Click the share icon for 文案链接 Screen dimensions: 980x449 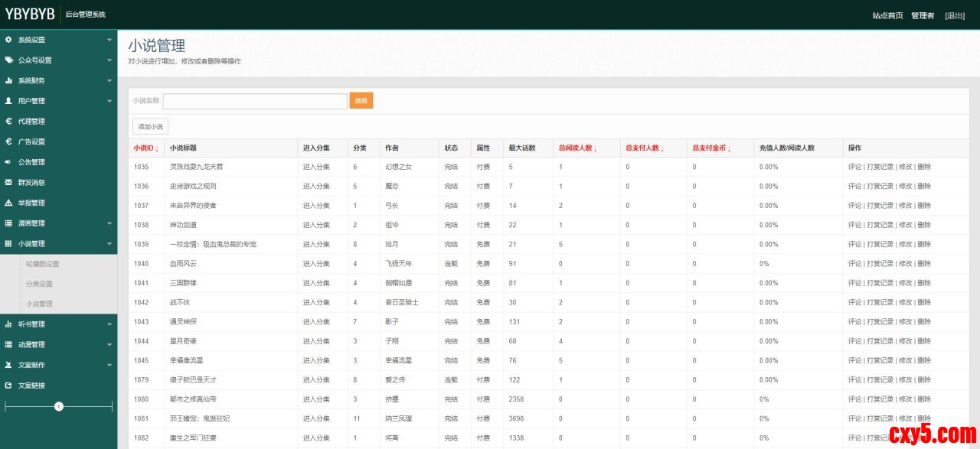click(8, 386)
